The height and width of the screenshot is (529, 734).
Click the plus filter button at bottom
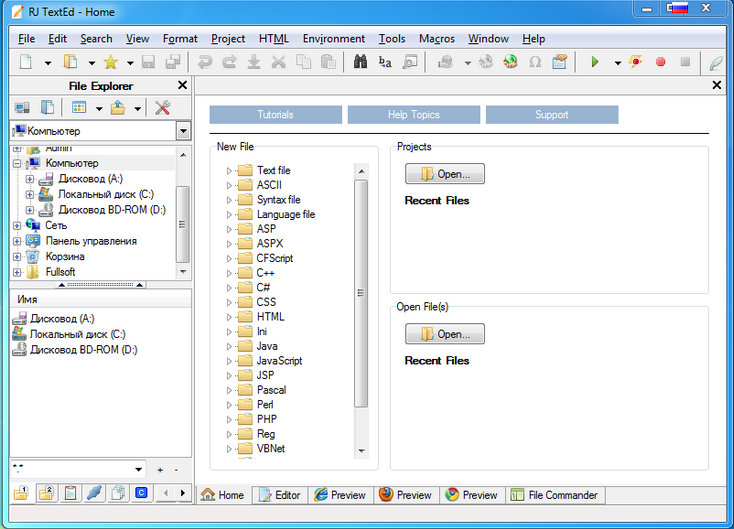160,470
